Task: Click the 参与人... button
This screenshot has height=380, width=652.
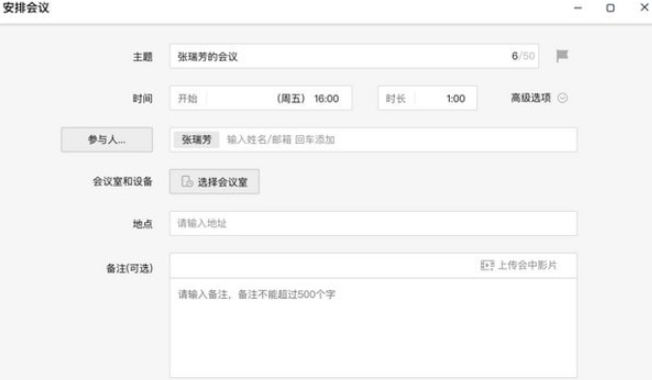Action: pyautogui.click(x=106, y=140)
